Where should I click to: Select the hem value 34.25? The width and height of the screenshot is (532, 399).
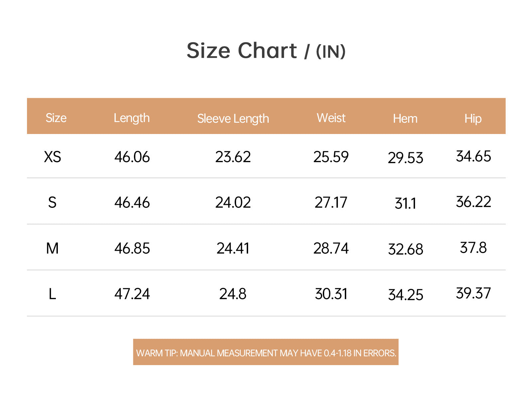406,295
